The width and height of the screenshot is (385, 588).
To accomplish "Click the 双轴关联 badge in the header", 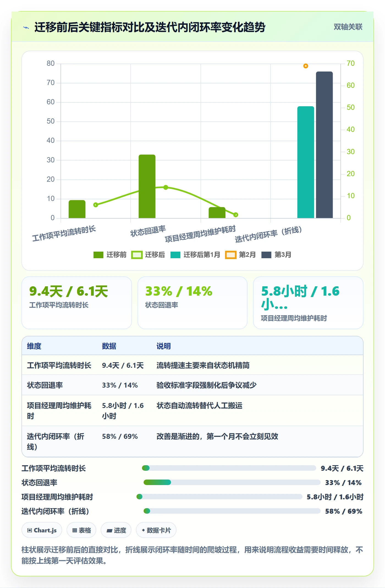I will 348,27.
